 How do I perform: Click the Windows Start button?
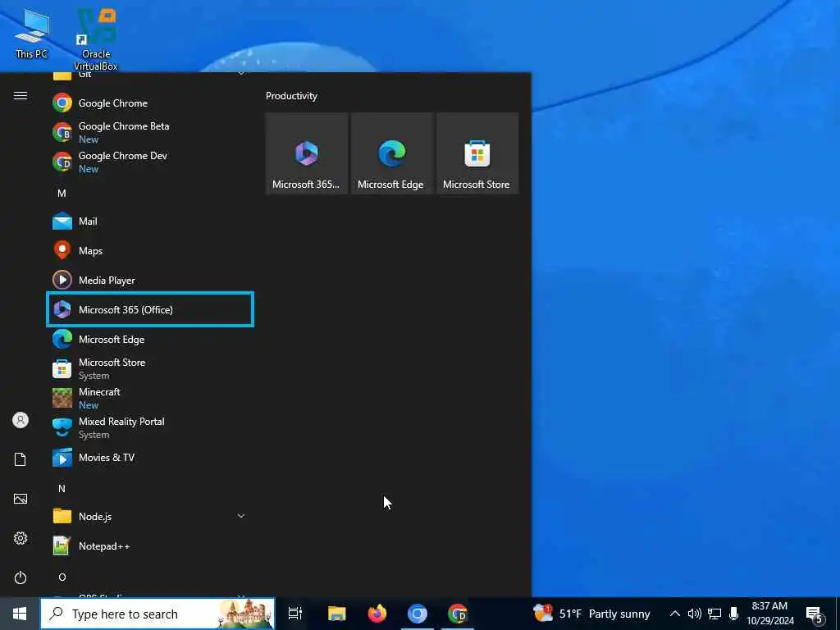click(20, 614)
